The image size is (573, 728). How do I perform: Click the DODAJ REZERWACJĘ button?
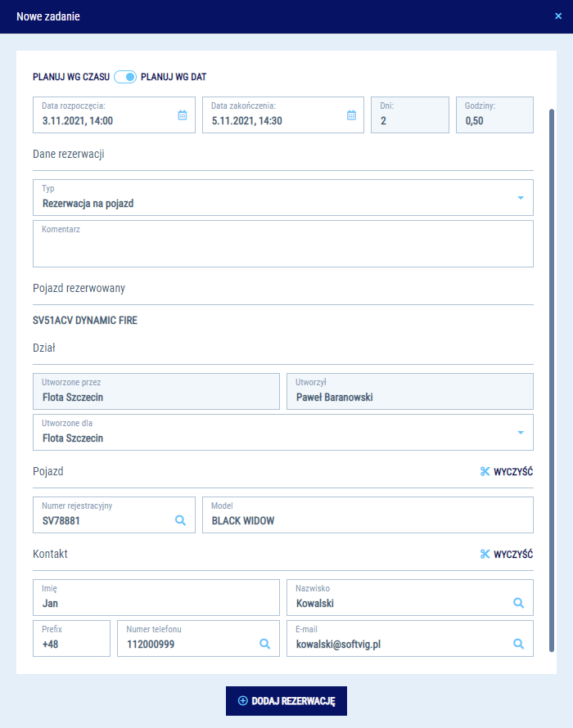click(286, 701)
